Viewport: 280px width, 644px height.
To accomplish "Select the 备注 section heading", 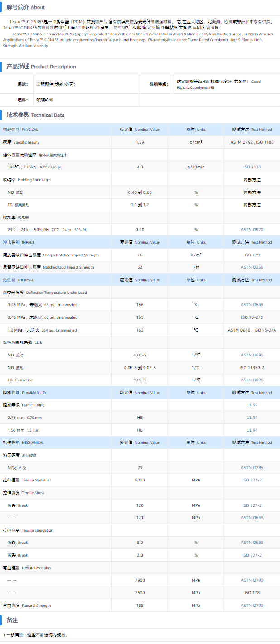I will 12,620.
